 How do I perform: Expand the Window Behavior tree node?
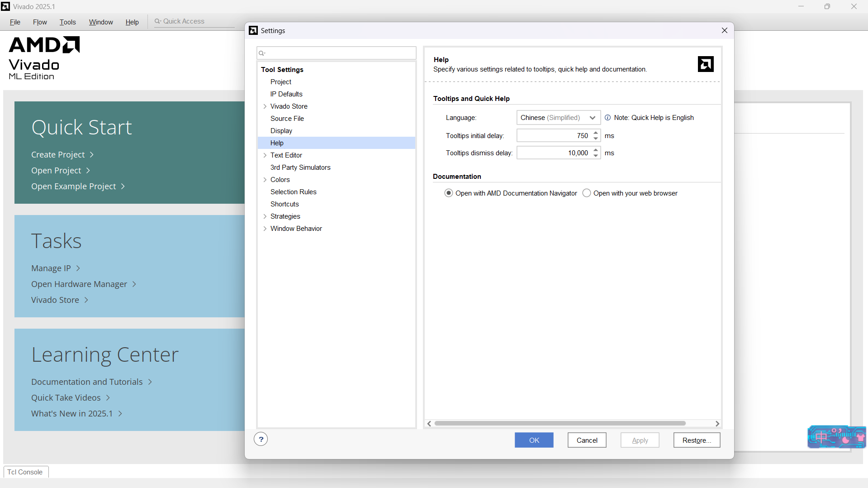pos(265,229)
